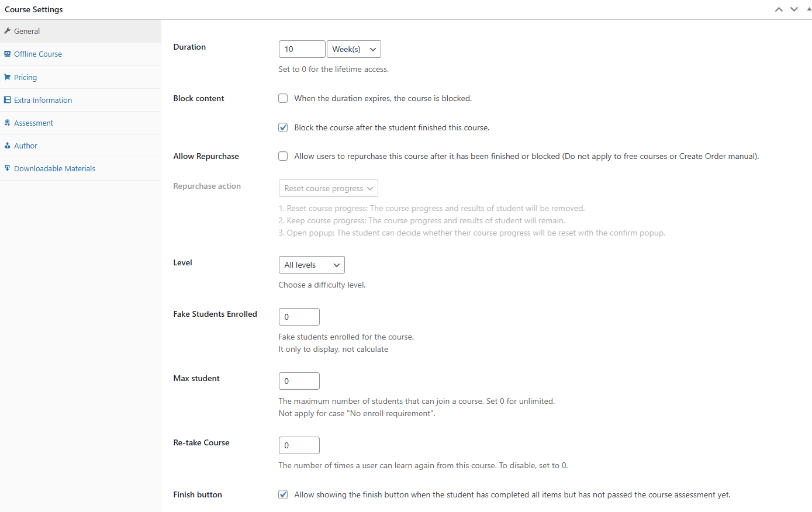Click the Duration number field
This screenshot has width=812, height=512.
[302, 49]
